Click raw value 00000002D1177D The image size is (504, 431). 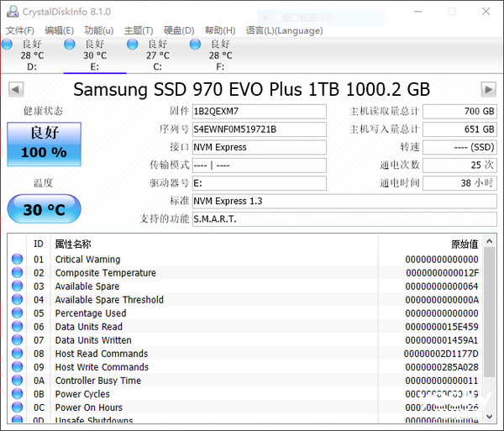tap(441, 354)
